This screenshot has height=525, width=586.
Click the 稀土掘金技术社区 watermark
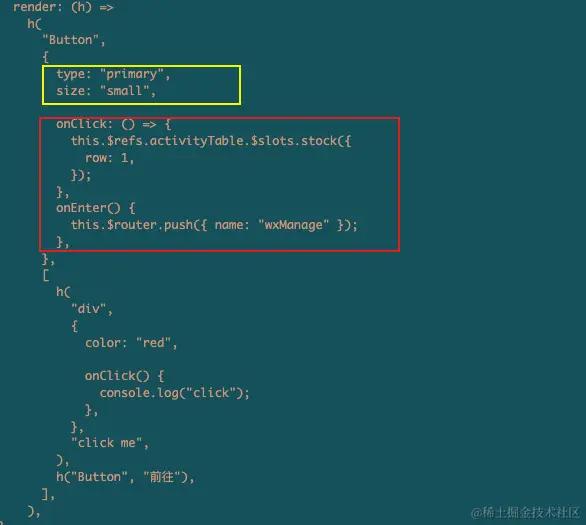click(525, 513)
